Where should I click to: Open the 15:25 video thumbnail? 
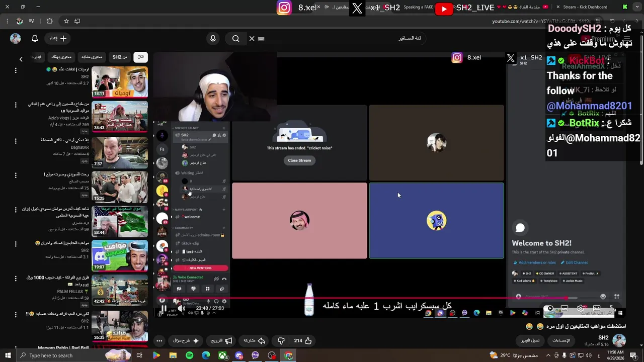120,187
